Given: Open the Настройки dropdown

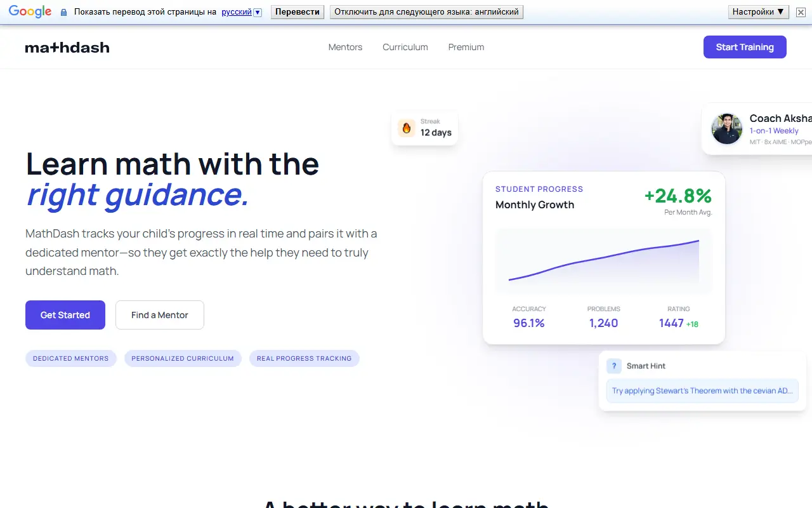Looking at the screenshot, I should [759, 11].
